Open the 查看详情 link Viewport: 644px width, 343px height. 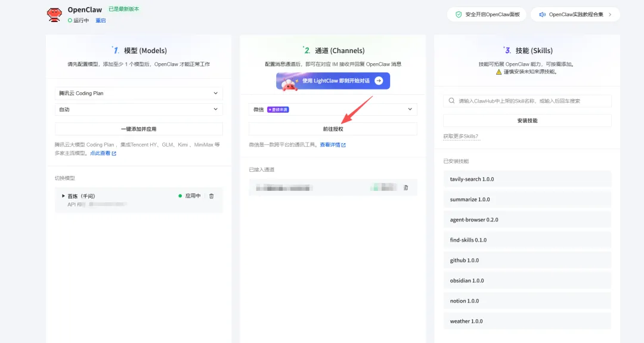pos(330,145)
